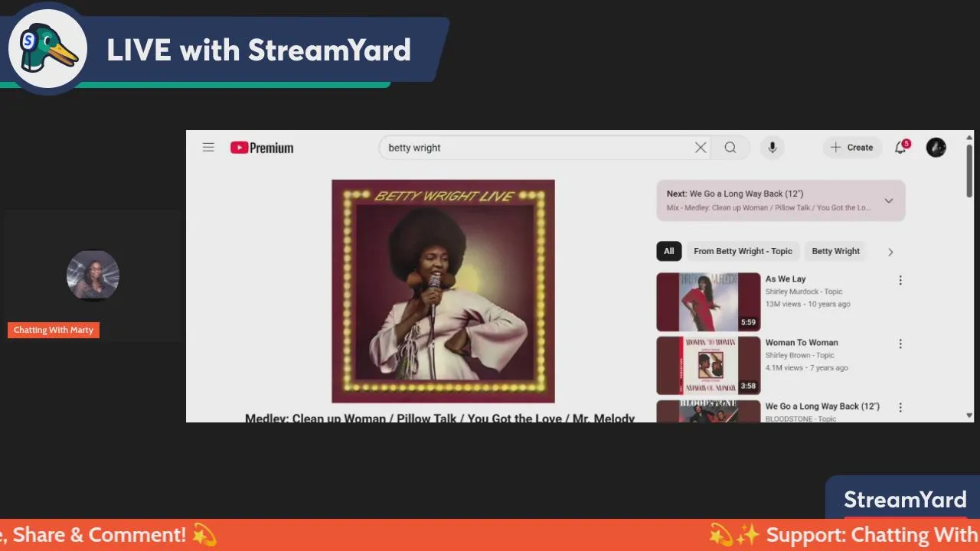This screenshot has width=980, height=551.
Task: Start voice search with the microphone
Action: [773, 148]
